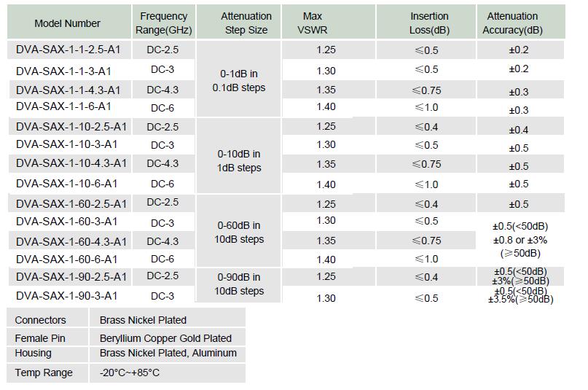Click the Model Number column header
This screenshot has width=588, height=390.
(x=67, y=23)
